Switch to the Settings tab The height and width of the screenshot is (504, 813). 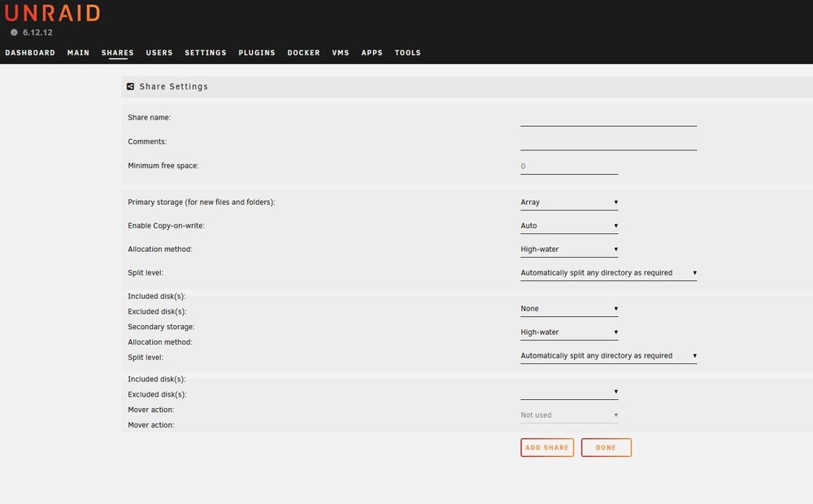click(x=206, y=52)
